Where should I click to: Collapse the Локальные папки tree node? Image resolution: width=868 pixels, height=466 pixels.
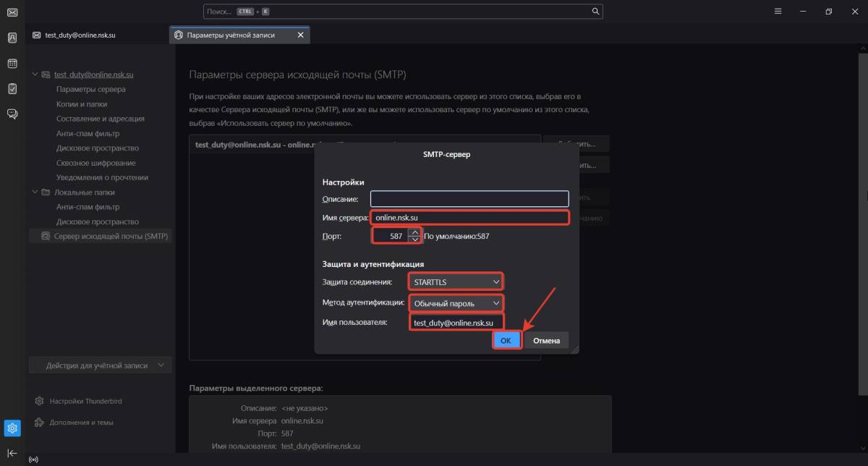[35, 192]
